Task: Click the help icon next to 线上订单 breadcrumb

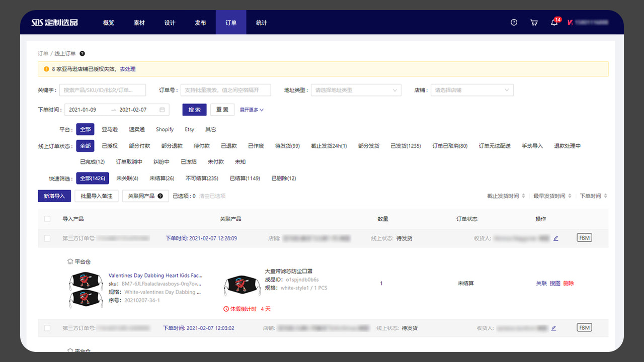Action: (x=82, y=53)
